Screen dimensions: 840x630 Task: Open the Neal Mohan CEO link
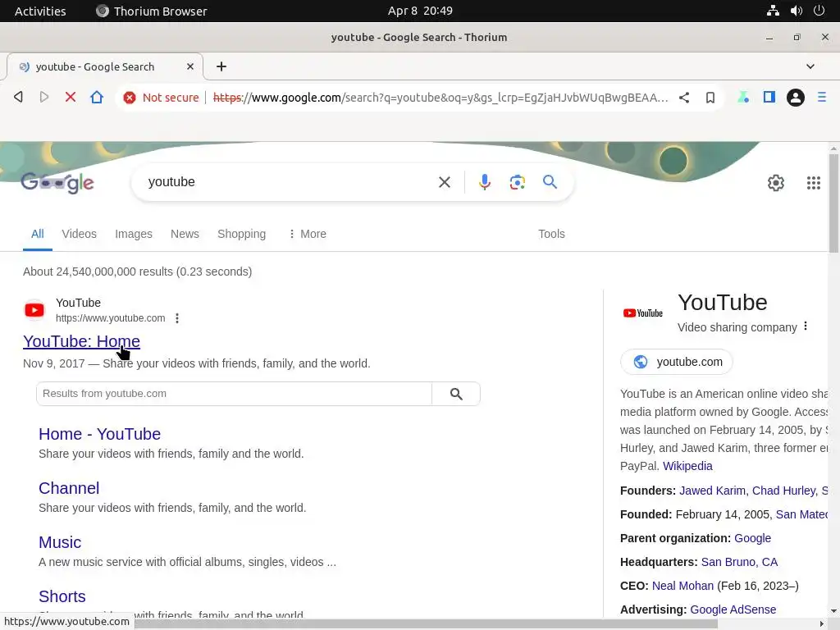tap(682, 586)
